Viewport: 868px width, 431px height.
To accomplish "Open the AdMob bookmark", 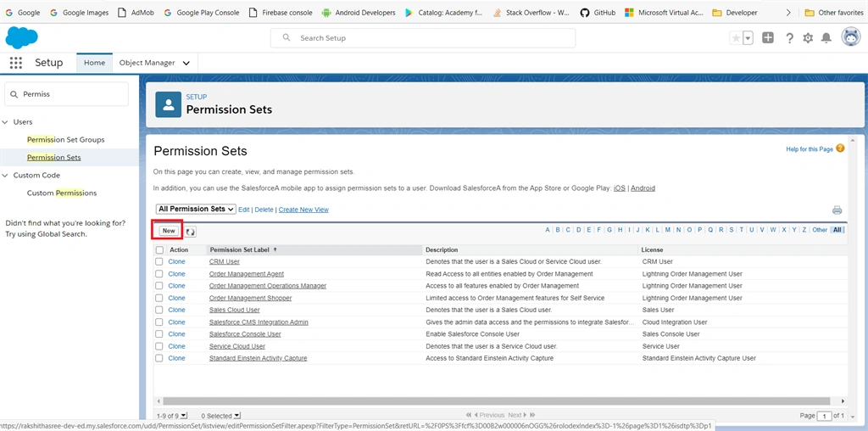I will [x=136, y=12].
